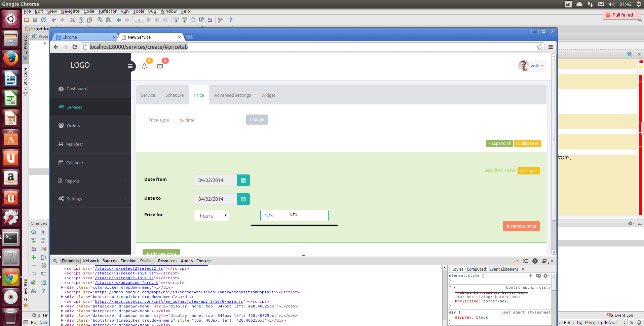
Task: Open Dashboard in the sidebar
Action: 90,89
